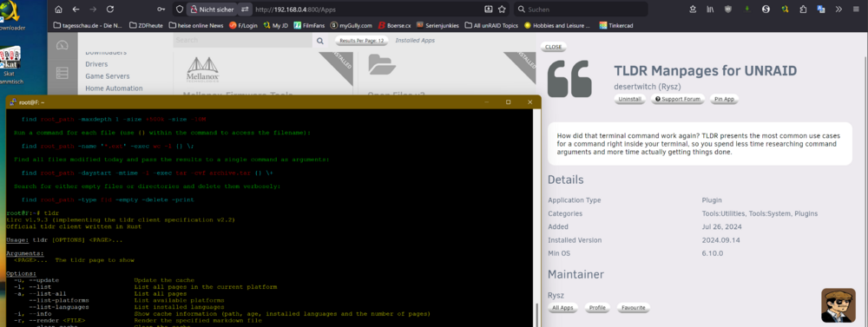Viewport: 868px width, 327px height.
Task: Go to the browser home page icon
Action: [59, 10]
